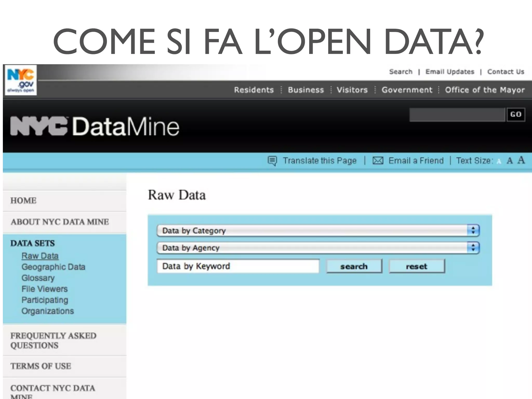Click the Text Size label

475,161
